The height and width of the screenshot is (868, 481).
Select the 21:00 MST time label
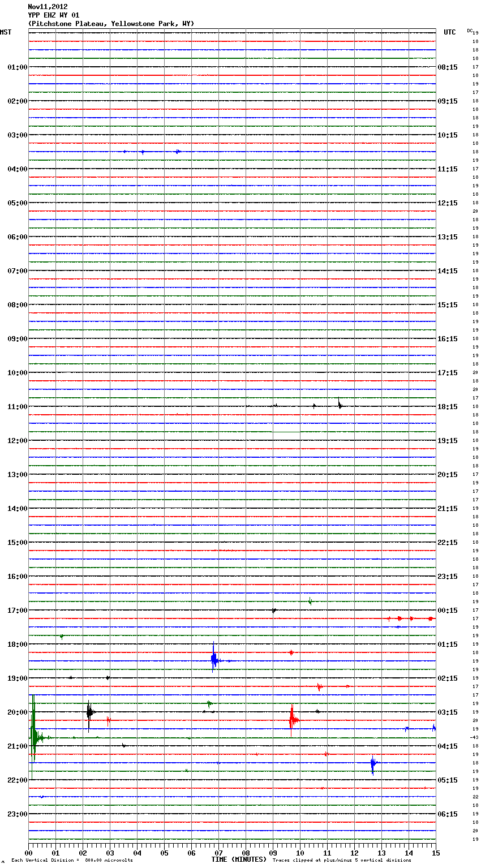pyautogui.click(x=17, y=746)
